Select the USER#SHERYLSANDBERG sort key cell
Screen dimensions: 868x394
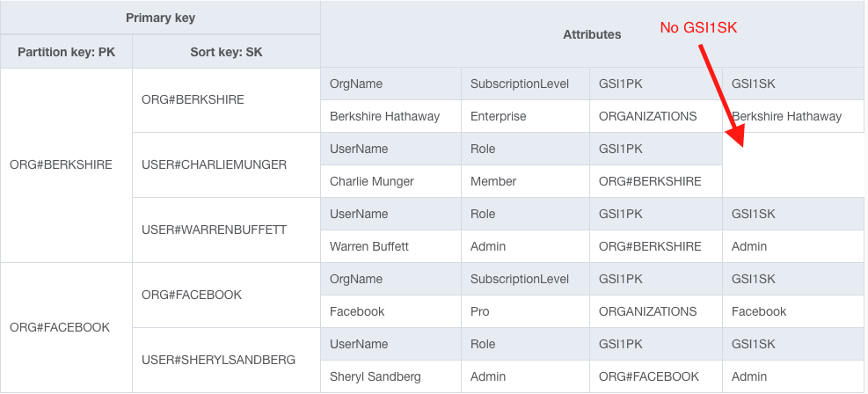coord(218,360)
